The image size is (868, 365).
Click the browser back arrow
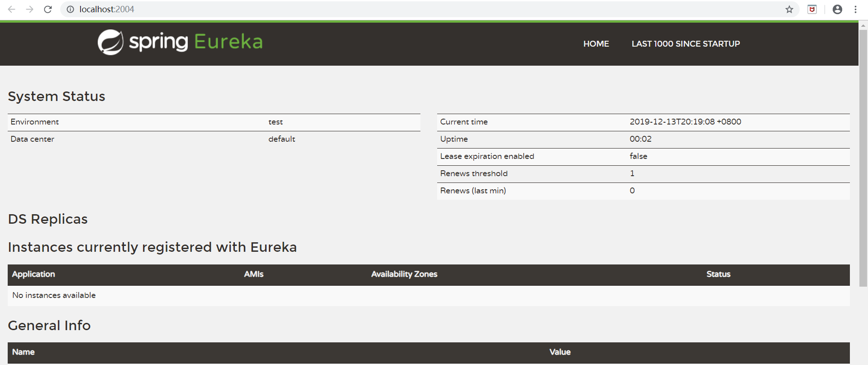click(12, 9)
